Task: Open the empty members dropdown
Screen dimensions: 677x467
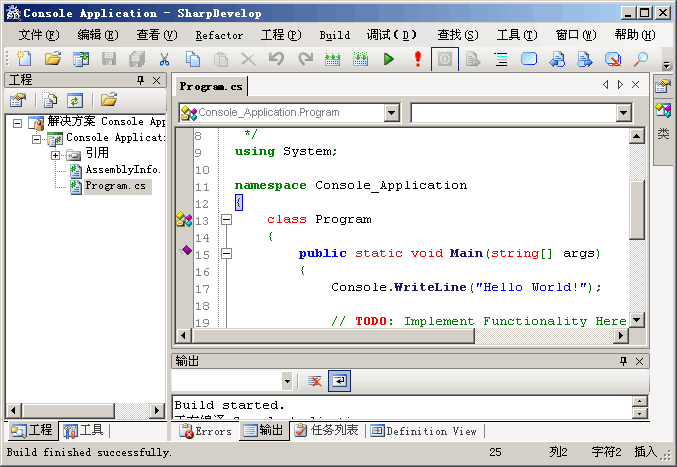Action: point(623,113)
